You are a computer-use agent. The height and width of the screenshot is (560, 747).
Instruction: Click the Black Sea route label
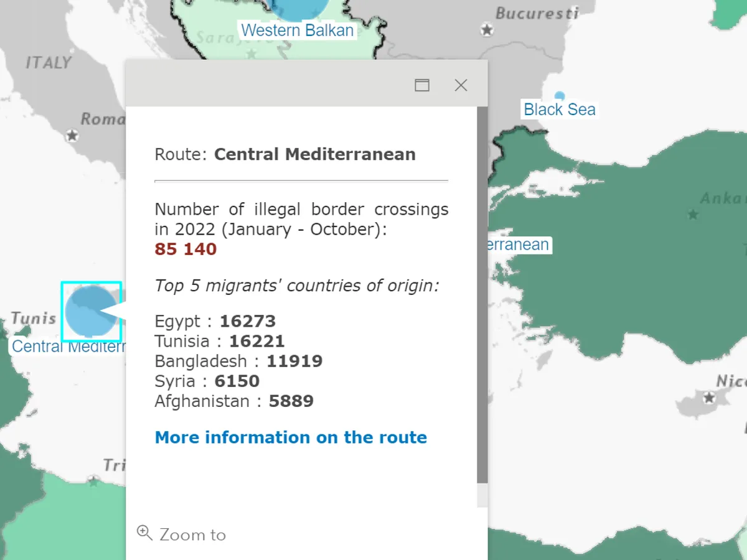pyautogui.click(x=559, y=110)
